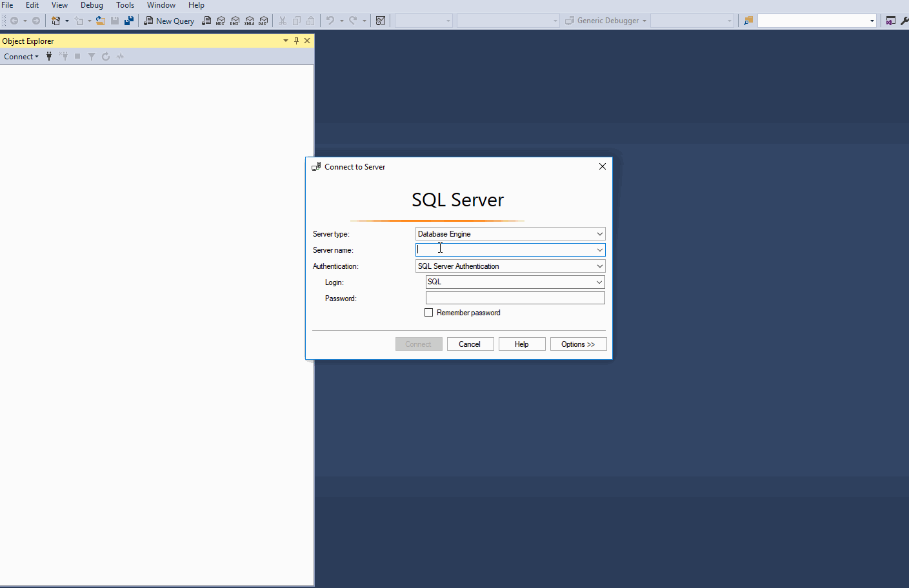Close the Connect to Server dialog
This screenshot has height=588, width=909.
(x=603, y=166)
